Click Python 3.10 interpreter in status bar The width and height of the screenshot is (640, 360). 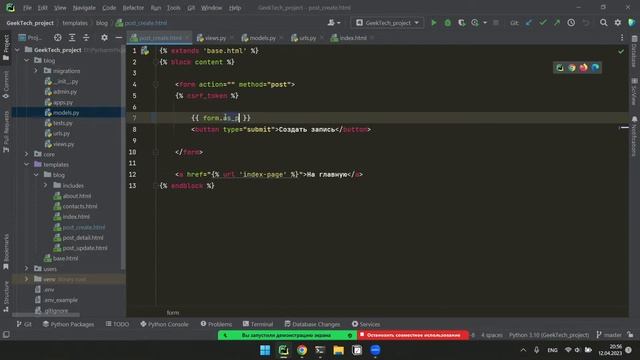click(549, 335)
